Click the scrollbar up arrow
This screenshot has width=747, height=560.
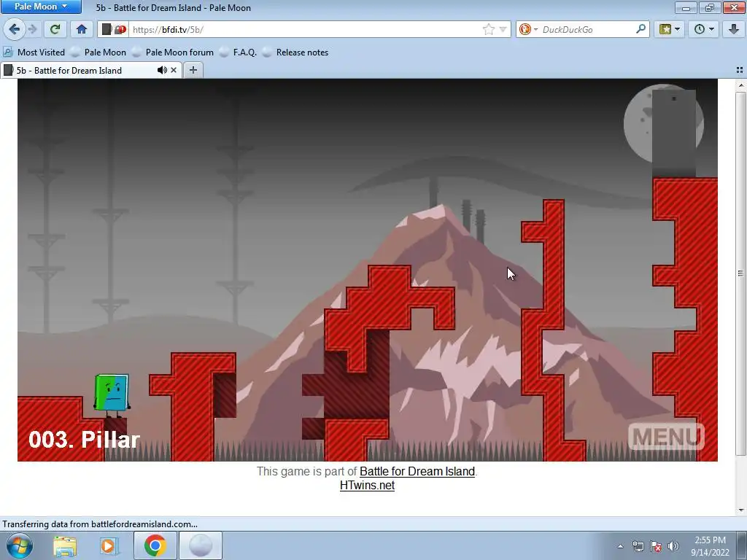pos(740,85)
